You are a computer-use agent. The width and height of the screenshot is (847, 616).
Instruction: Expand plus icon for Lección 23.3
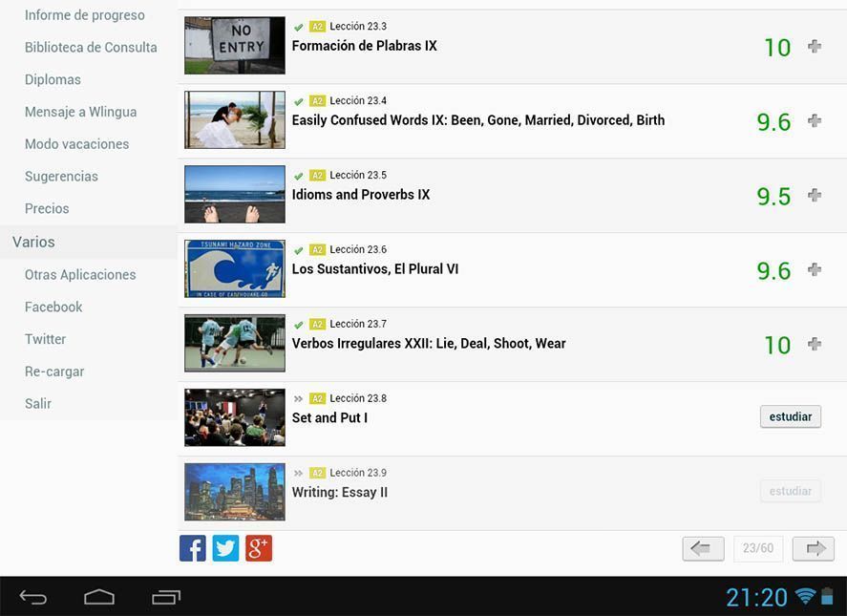tap(815, 47)
